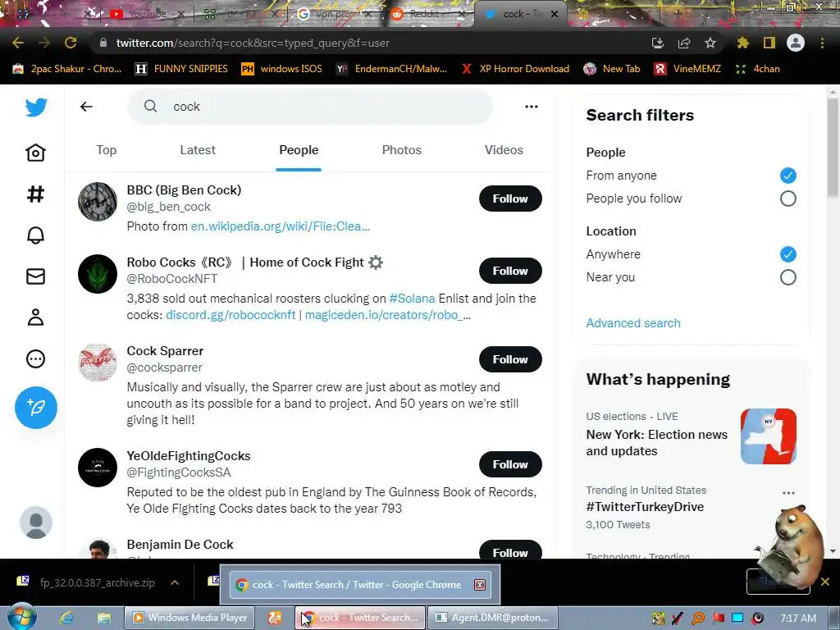Open New York Election news story
The height and width of the screenshot is (630, 840).
[691, 436]
